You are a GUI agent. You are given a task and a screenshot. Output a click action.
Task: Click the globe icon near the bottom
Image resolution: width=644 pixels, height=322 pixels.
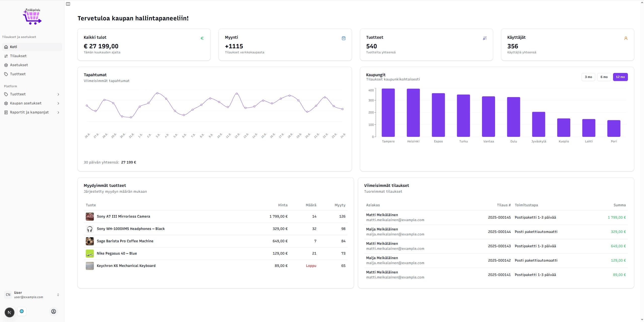[x=22, y=311]
